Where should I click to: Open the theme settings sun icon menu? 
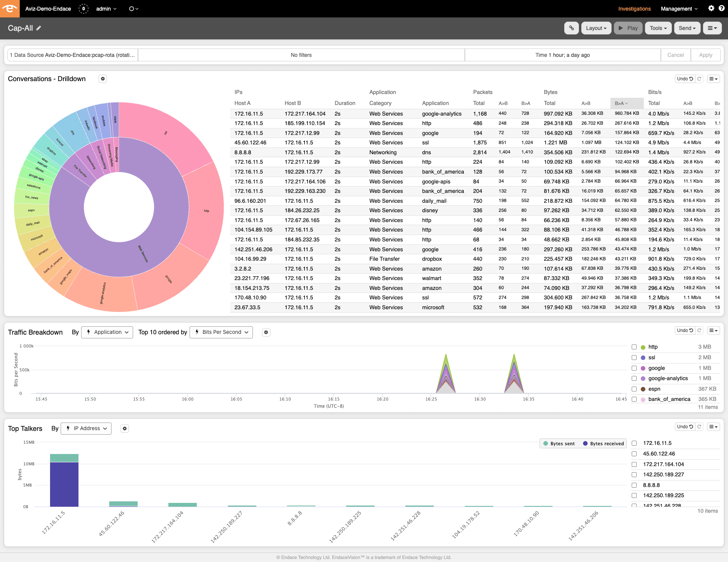(x=133, y=8)
